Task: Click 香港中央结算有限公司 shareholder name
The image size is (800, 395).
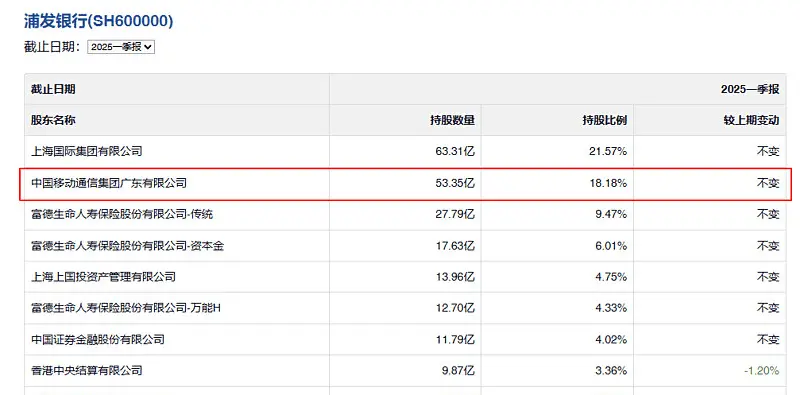Action: (86, 371)
